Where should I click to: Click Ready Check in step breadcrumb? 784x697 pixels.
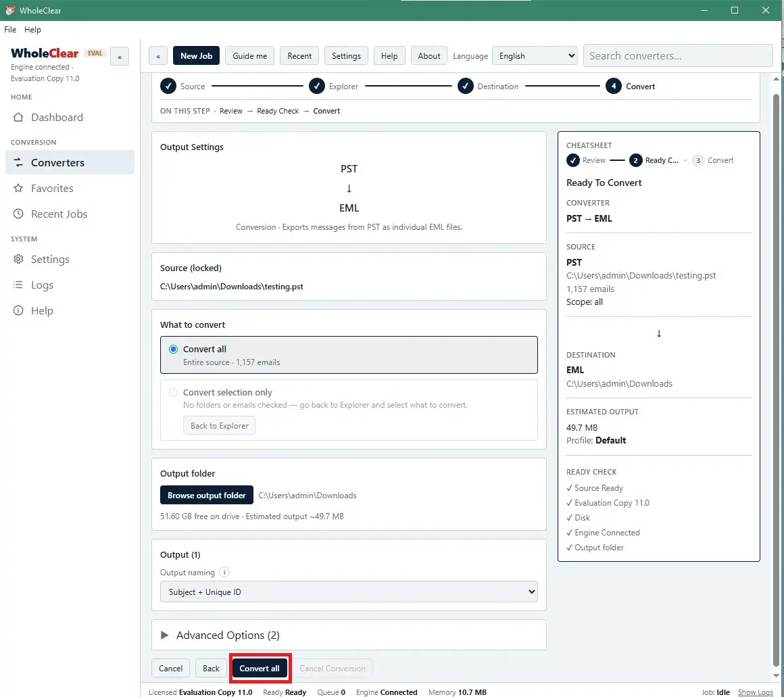tap(278, 111)
